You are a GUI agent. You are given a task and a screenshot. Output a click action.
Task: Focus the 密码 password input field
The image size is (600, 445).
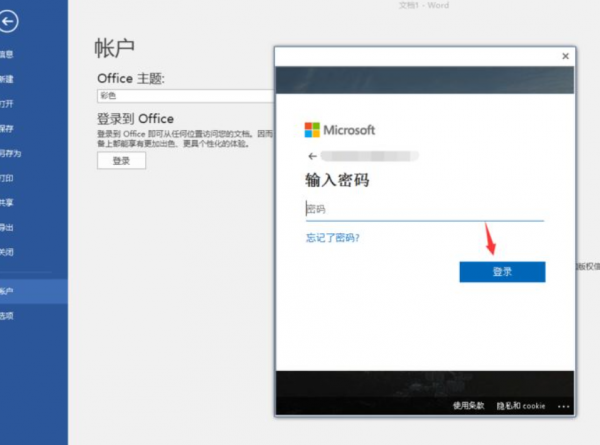coord(425,209)
